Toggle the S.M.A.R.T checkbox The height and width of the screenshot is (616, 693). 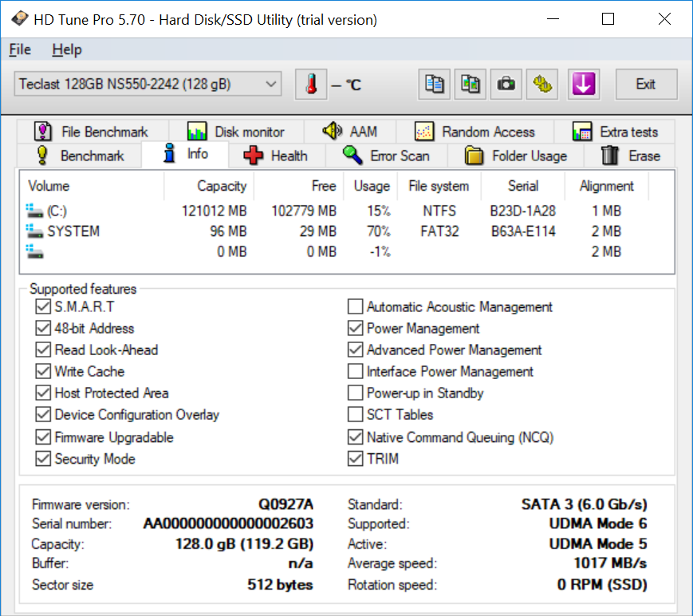coord(43,306)
